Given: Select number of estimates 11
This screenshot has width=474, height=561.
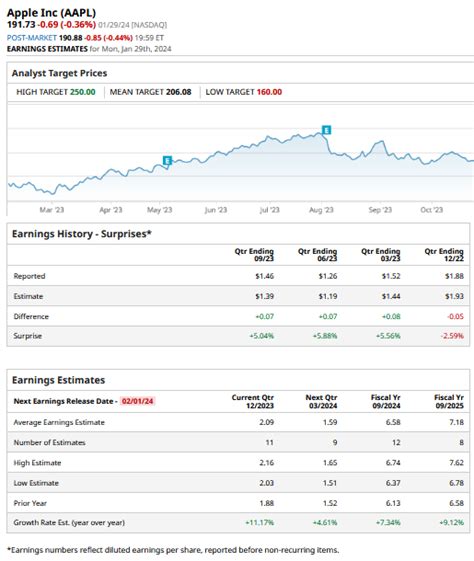Looking at the screenshot, I should 269,442.
